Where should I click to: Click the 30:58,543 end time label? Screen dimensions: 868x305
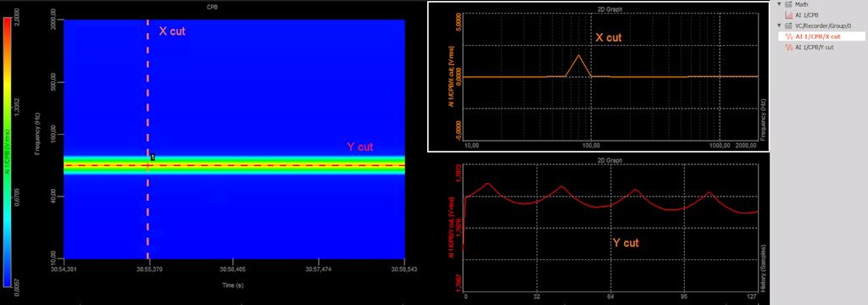pyautogui.click(x=404, y=269)
